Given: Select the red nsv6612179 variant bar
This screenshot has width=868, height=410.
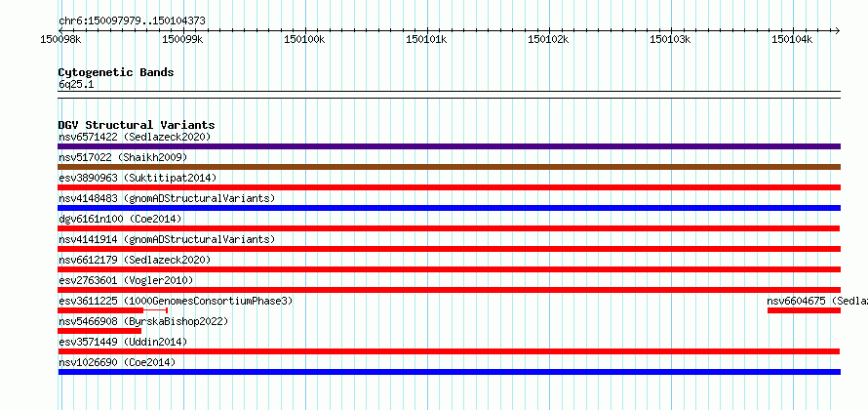Looking at the screenshot, I should pos(449,269).
